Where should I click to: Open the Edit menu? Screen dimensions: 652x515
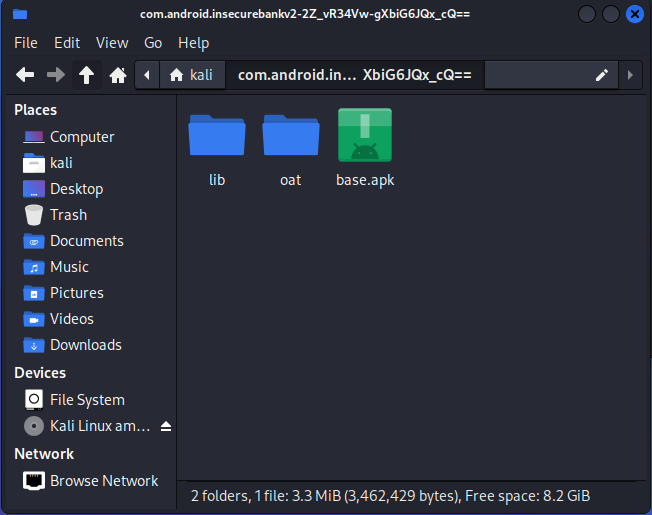[67, 43]
